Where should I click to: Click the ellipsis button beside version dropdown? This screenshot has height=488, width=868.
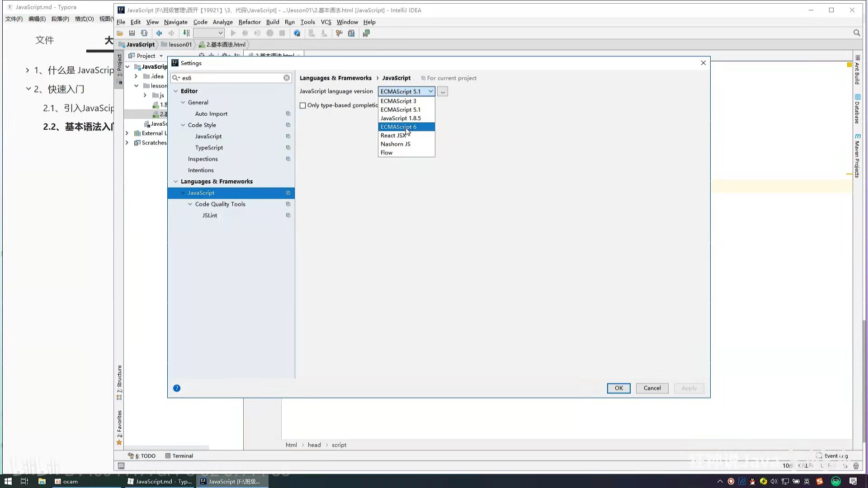pos(443,91)
